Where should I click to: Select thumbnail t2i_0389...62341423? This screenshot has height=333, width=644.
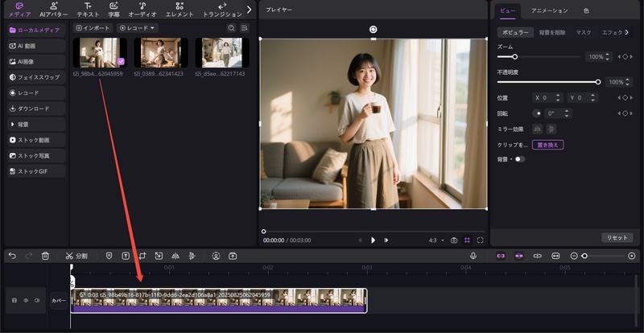160,52
